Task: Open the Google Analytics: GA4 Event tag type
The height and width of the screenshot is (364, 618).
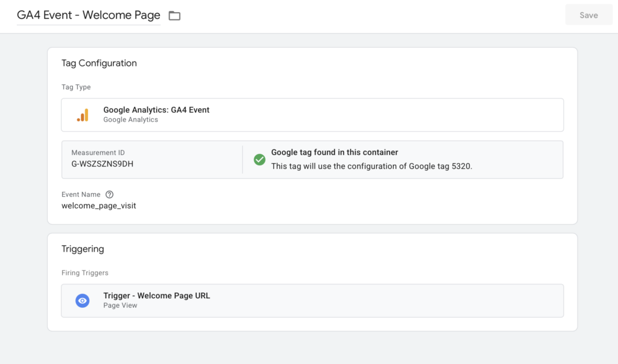Action: click(156, 110)
